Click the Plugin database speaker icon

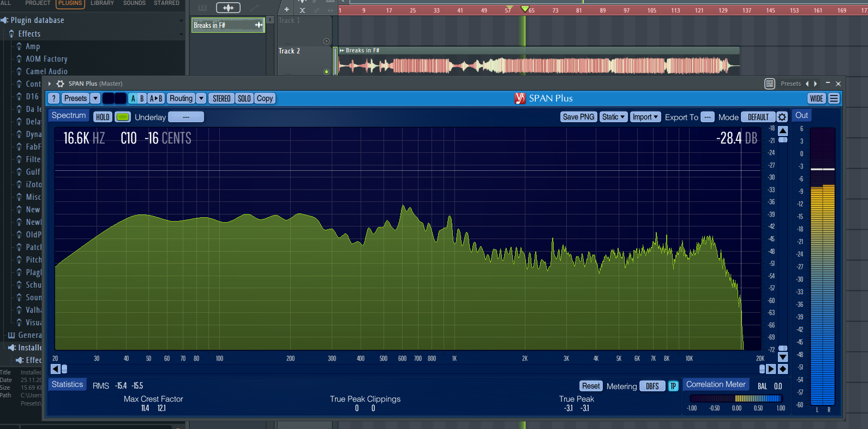(x=4, y=20)
